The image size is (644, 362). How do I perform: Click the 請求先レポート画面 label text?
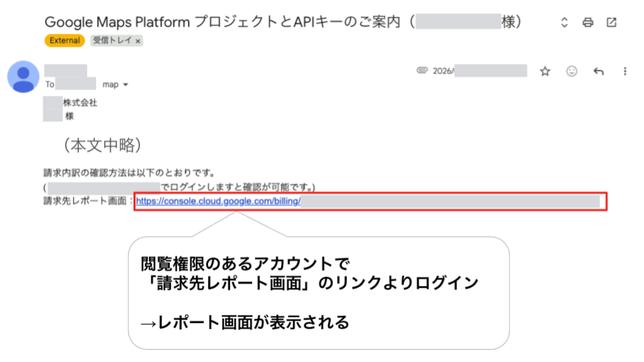(x=85, y=201)
